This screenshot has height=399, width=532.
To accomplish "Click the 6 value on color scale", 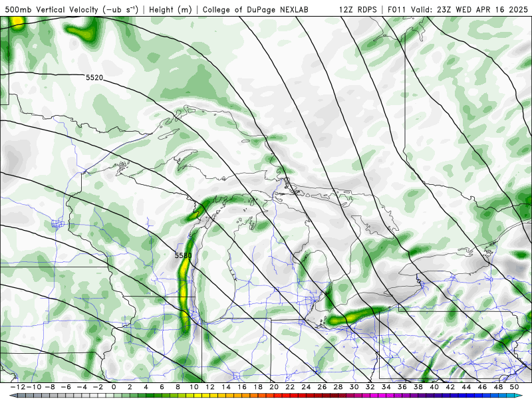I will [162, 387].
